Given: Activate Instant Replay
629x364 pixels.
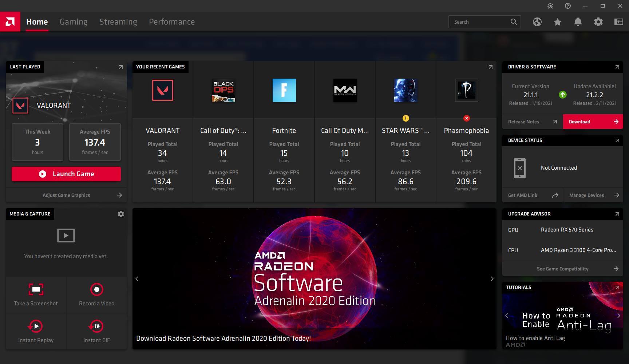Looking at the screenshot, I should pyautogui.click(x=36, y=327).
